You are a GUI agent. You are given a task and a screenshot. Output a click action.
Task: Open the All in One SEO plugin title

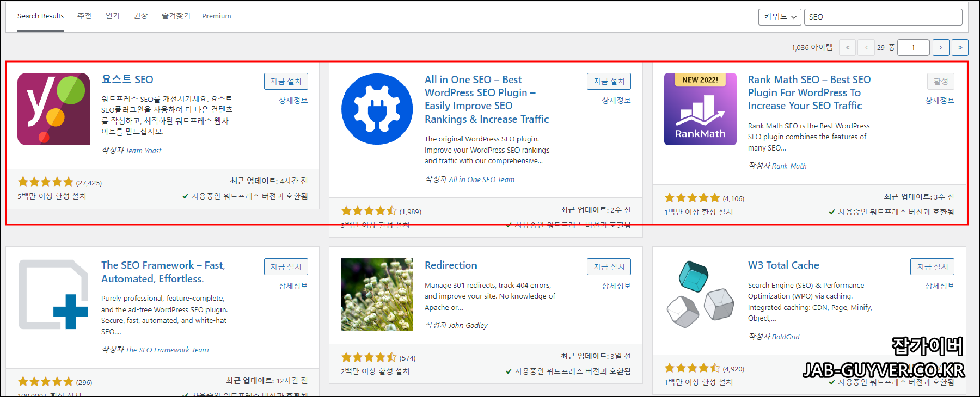pyautogui.click(x=487, y=100)
